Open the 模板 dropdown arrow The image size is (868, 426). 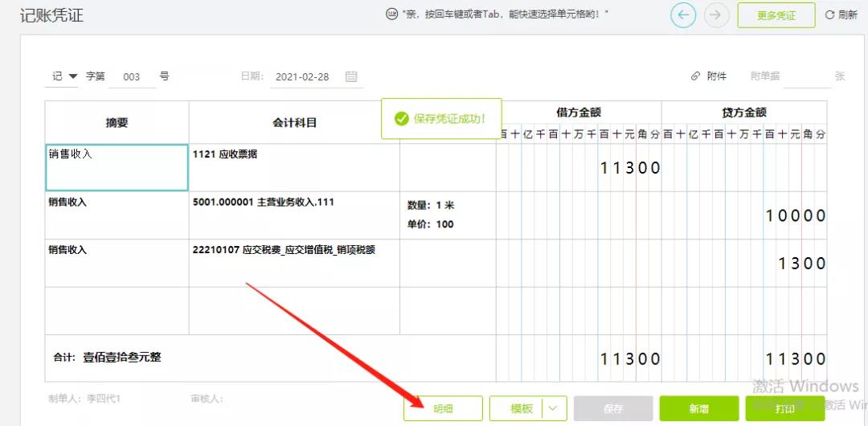coord(555,408)
